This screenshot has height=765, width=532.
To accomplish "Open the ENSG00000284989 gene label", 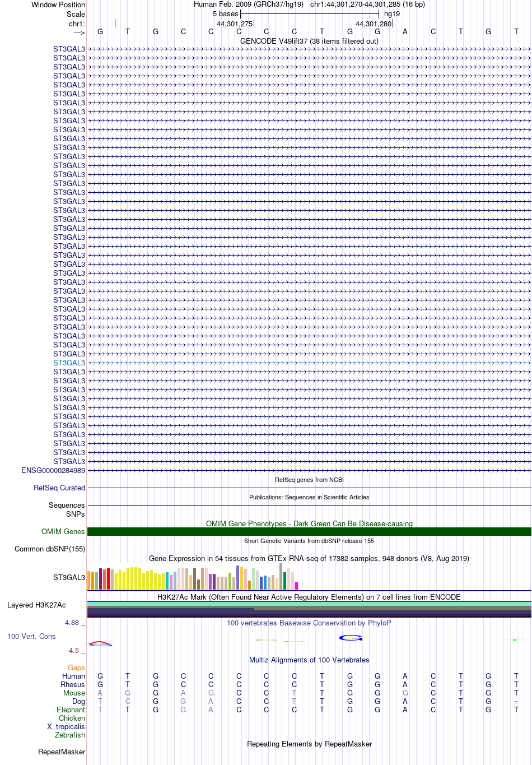I will [53, 470].
